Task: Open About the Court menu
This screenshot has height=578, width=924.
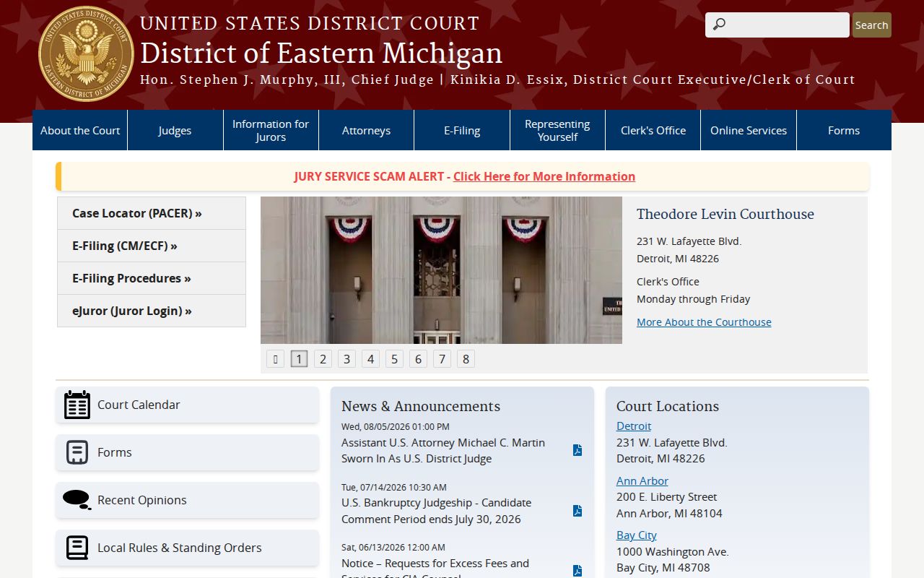Action: [x=80, y=130]
